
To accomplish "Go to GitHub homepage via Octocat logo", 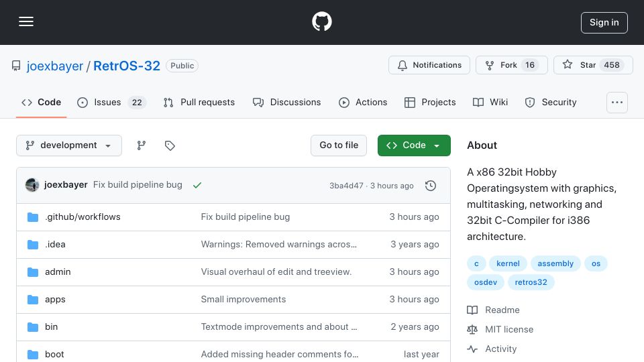I will coord(321,21).
